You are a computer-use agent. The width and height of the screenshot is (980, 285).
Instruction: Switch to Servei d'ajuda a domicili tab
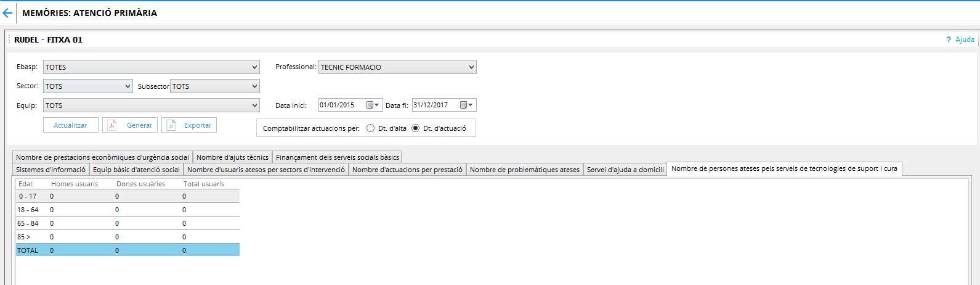click(625, 170)
